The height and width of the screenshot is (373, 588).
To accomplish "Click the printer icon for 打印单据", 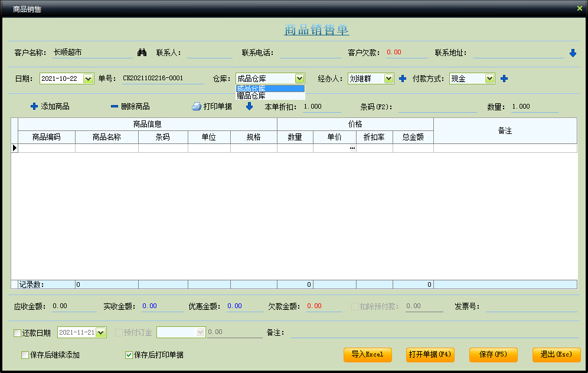I will click(197, 106).
